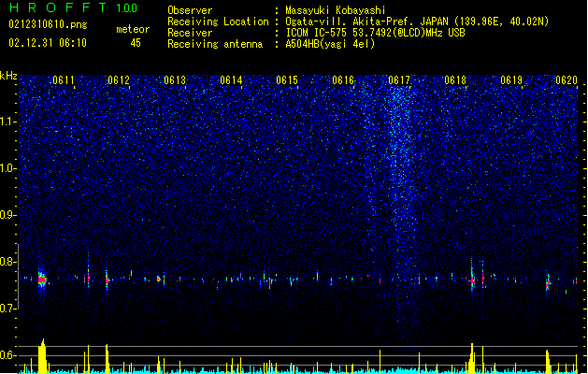Image resolution: width=588 pixels, height=374 pixels.
Task: Click the meteor count value 45
Action: (136, 43)
